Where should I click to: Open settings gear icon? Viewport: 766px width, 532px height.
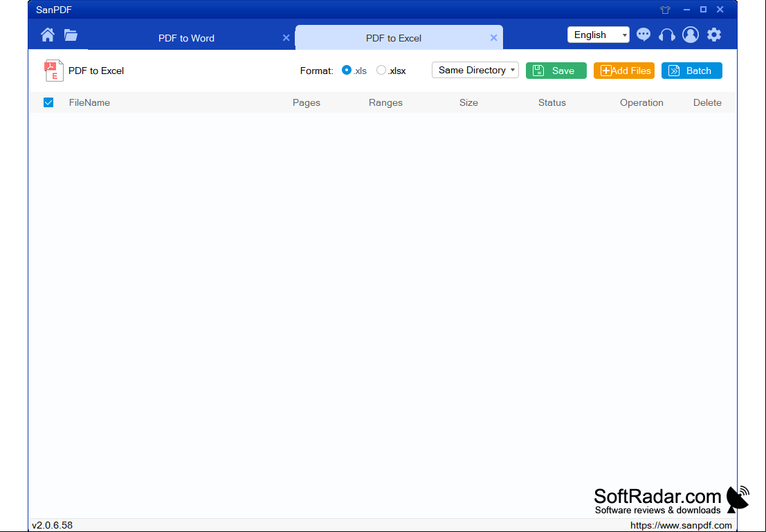point(714,35)
